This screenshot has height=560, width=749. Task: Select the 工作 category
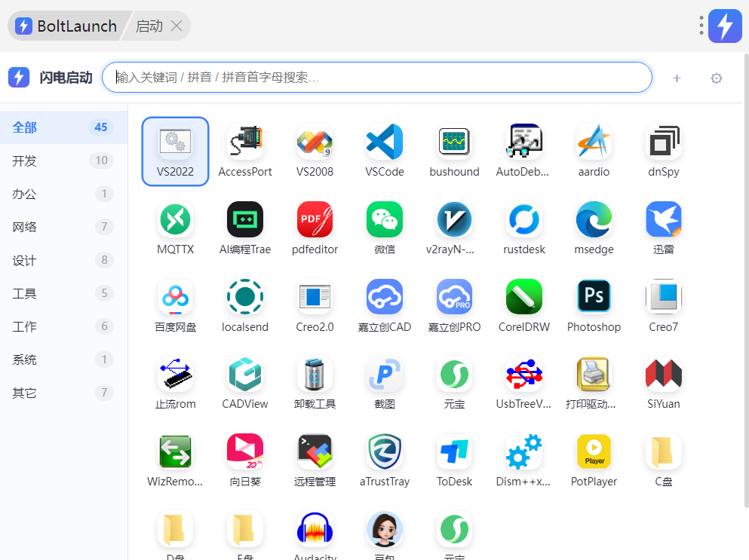coord(63,326)
